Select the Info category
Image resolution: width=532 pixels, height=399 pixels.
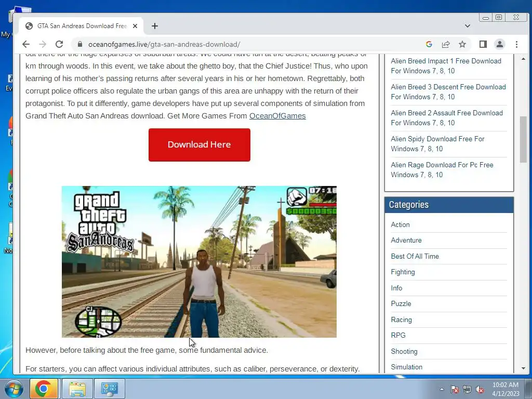point(396,288)
